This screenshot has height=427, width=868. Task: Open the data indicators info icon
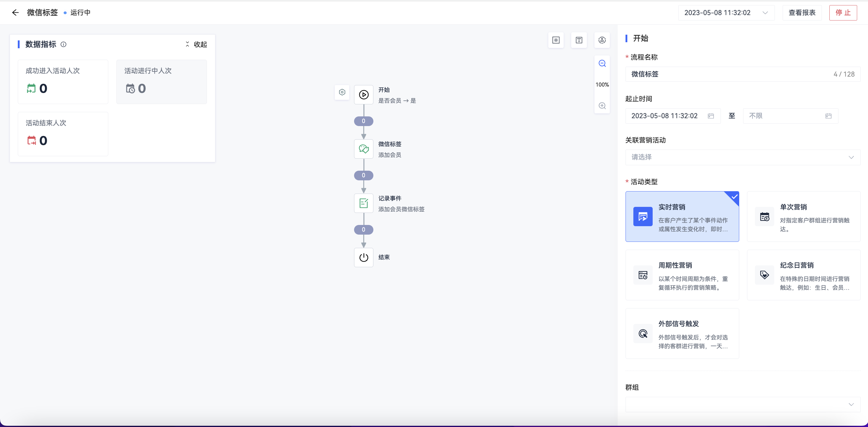click(63, 44)
